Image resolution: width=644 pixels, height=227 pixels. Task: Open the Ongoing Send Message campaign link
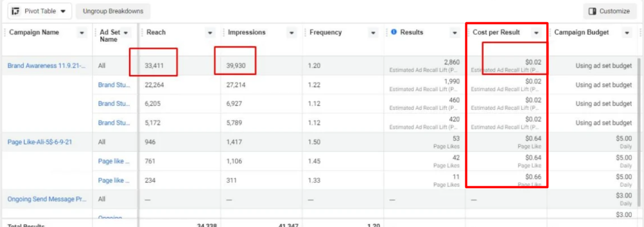(x=47, y=199)
